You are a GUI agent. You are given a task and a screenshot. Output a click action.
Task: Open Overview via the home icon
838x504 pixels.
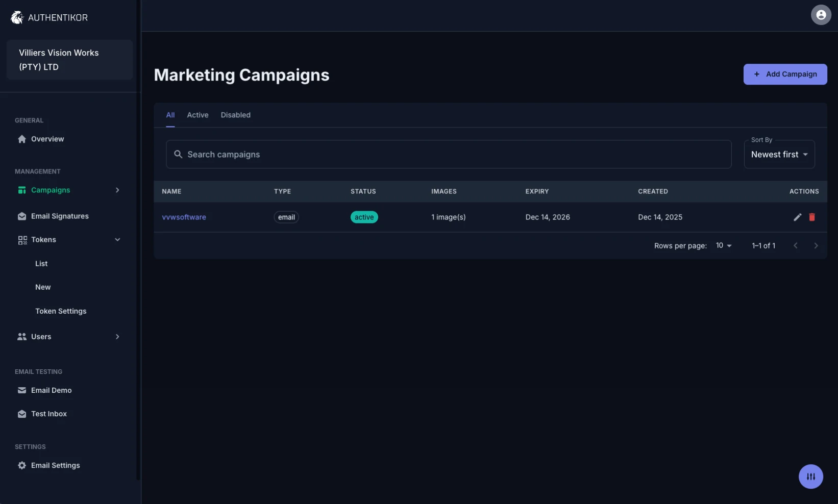click(x=21, y=139)
